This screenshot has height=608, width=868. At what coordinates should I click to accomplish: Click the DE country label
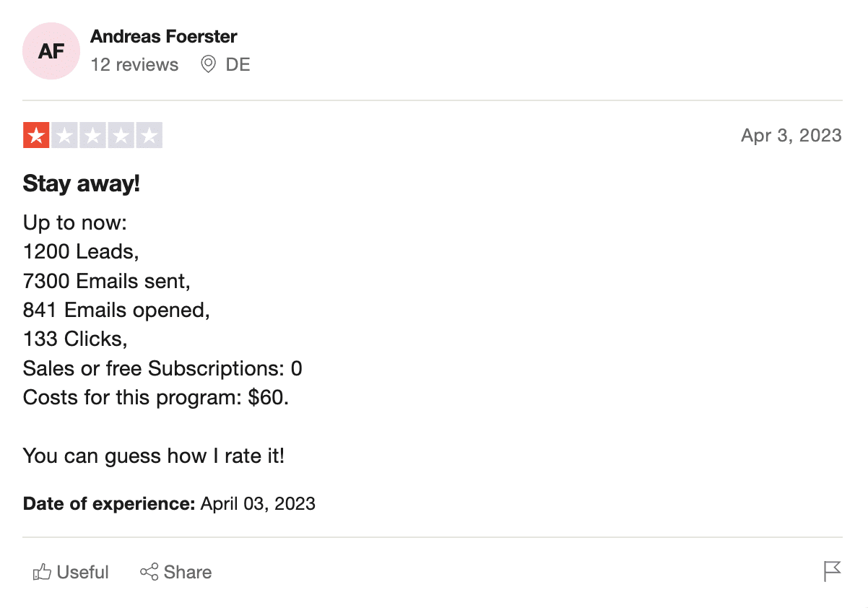(238, 65)
